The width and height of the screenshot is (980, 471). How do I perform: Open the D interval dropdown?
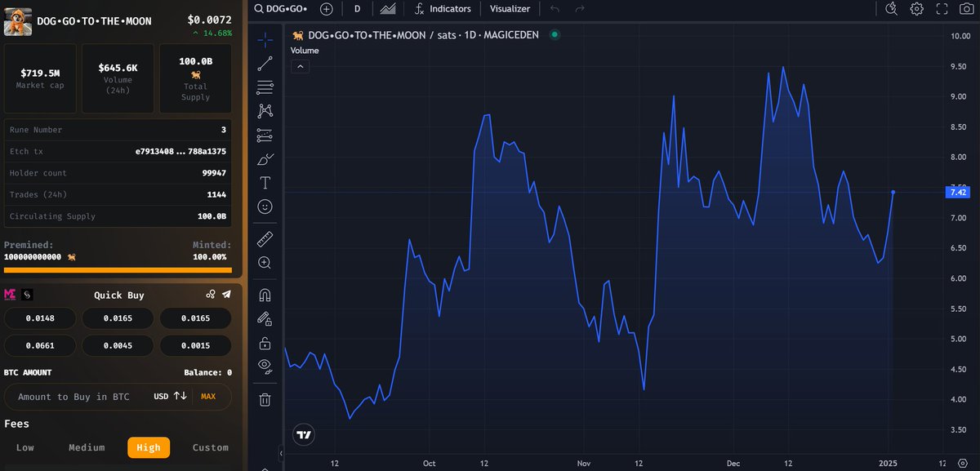357,9
